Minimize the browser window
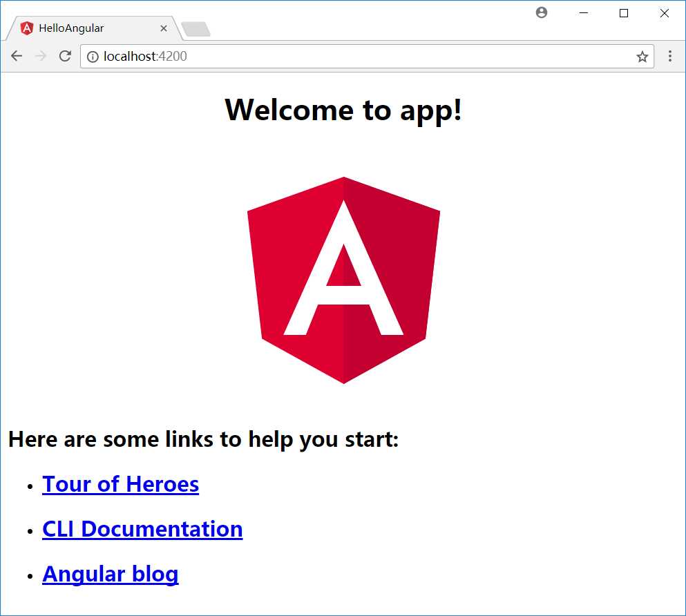This screenshot has height=616, width=686. tap(583, 13)
